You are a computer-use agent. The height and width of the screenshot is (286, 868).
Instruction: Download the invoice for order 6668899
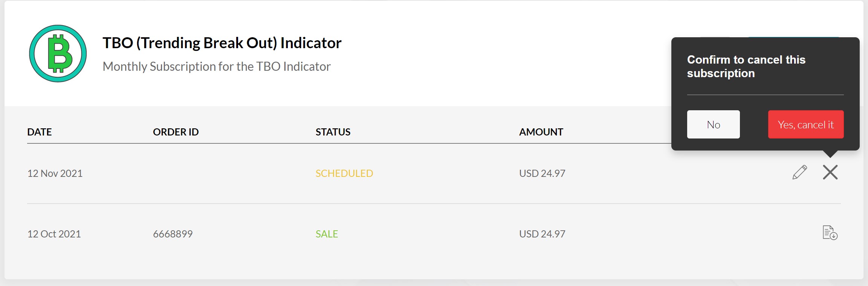tap(830, 233)
